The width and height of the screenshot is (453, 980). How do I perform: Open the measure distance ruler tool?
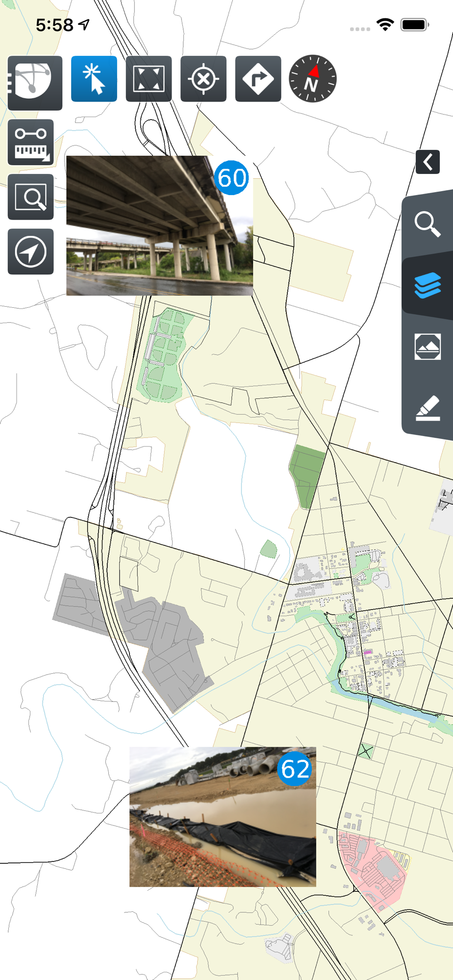(30, 142)
